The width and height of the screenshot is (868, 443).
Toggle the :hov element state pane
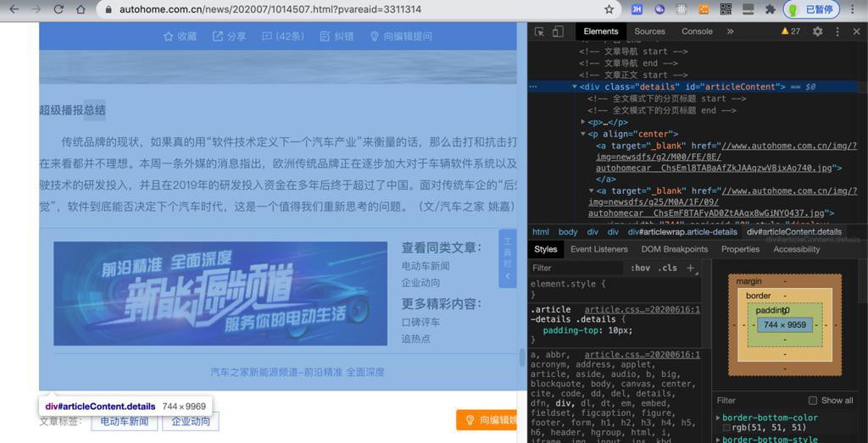[640, 268]
